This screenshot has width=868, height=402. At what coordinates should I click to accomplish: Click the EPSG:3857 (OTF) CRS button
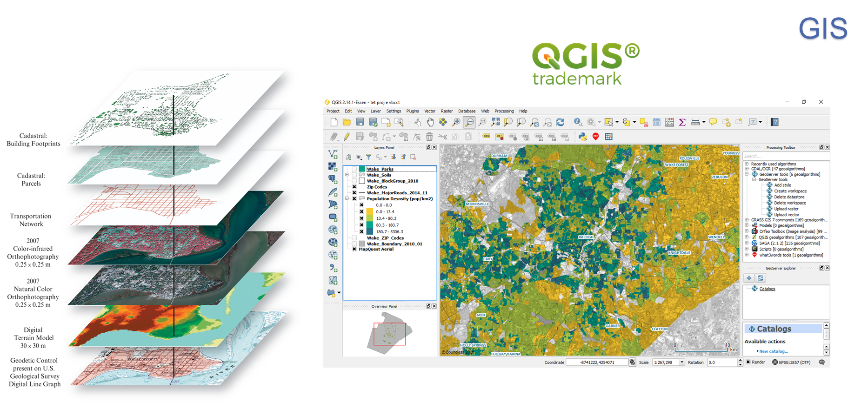tap(791, 362)
